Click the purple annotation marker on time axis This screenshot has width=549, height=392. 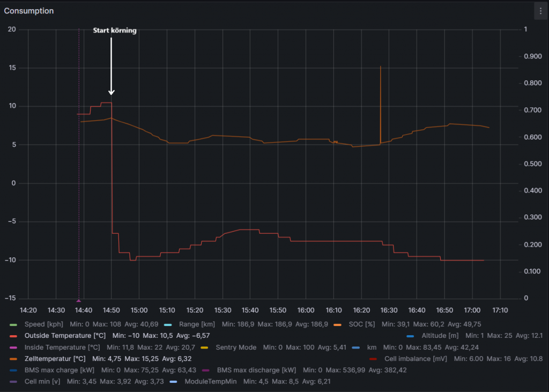79,301
